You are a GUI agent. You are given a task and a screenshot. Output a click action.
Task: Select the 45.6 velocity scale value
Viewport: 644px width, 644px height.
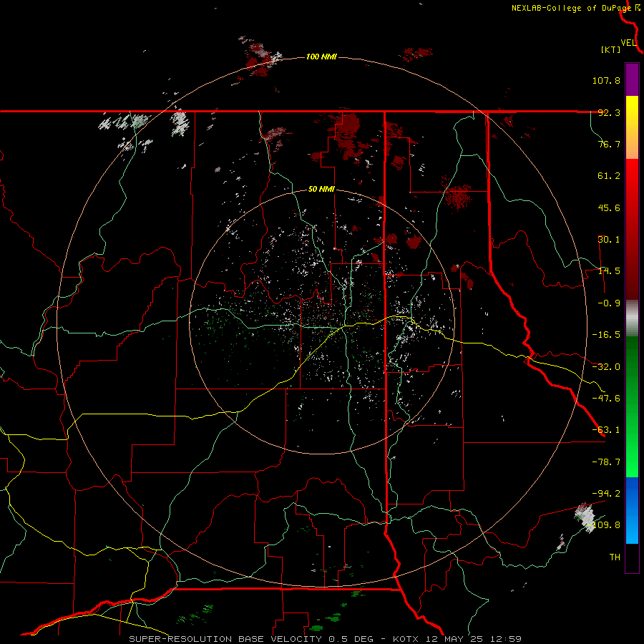609,208
